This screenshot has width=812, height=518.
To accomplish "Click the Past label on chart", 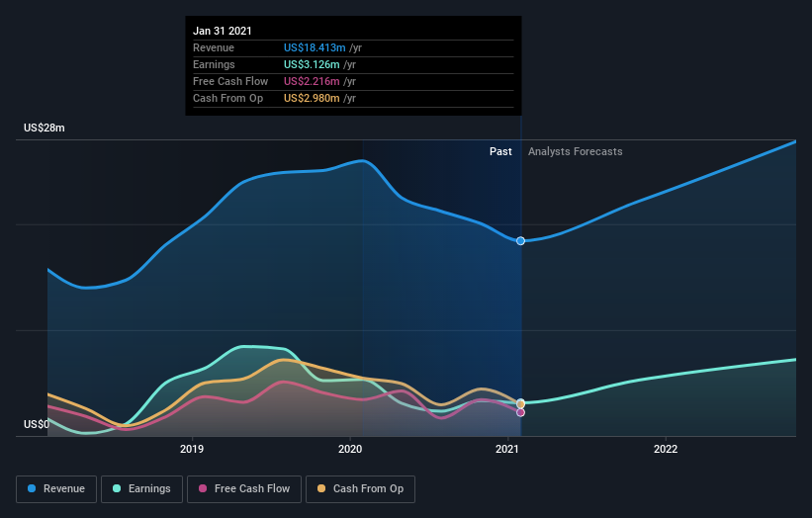I will pyautogui.click(x=500, y=151).
